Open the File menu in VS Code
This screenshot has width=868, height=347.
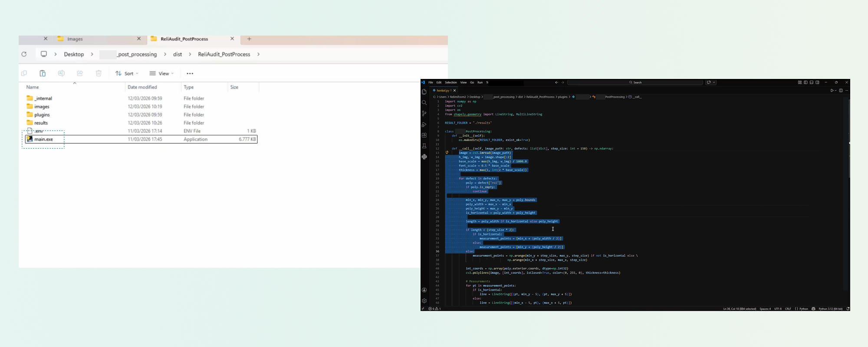tap(431, 82)
